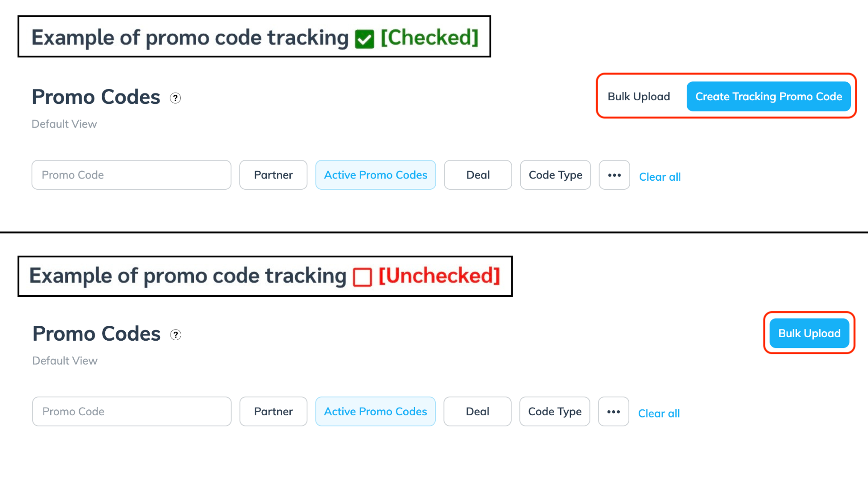This screenshot has height=488, width=868.
Task: Click help icon beside lower Promo Codes heading
Action: 176,335
